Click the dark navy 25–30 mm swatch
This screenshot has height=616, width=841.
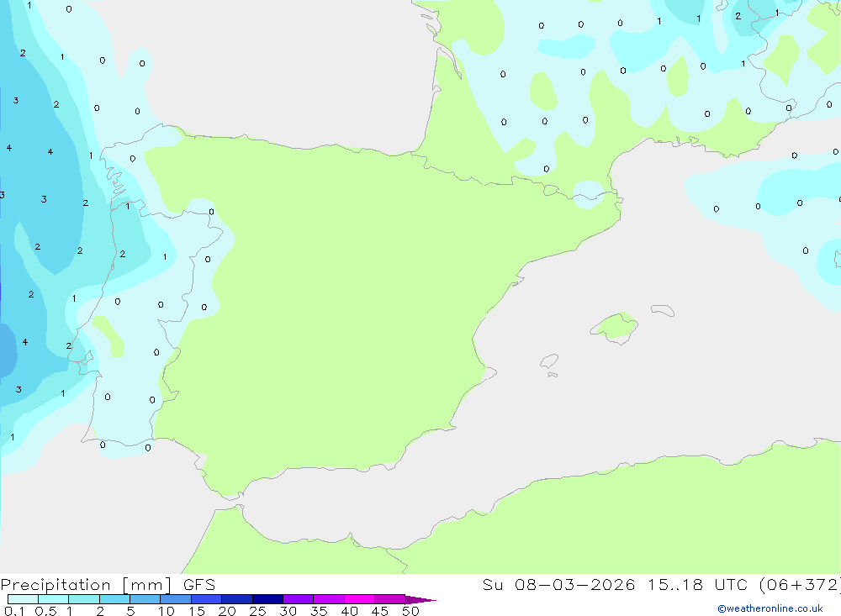coord(267,599)
